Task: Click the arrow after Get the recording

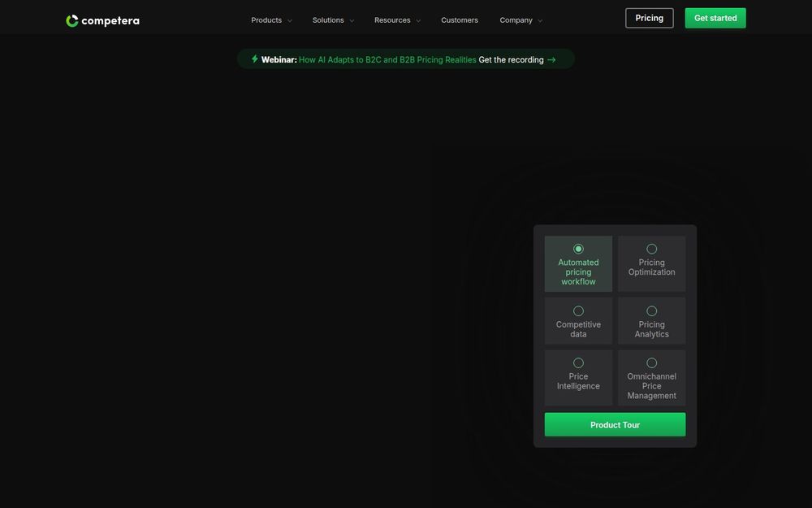Action: [x=551, y=59]
